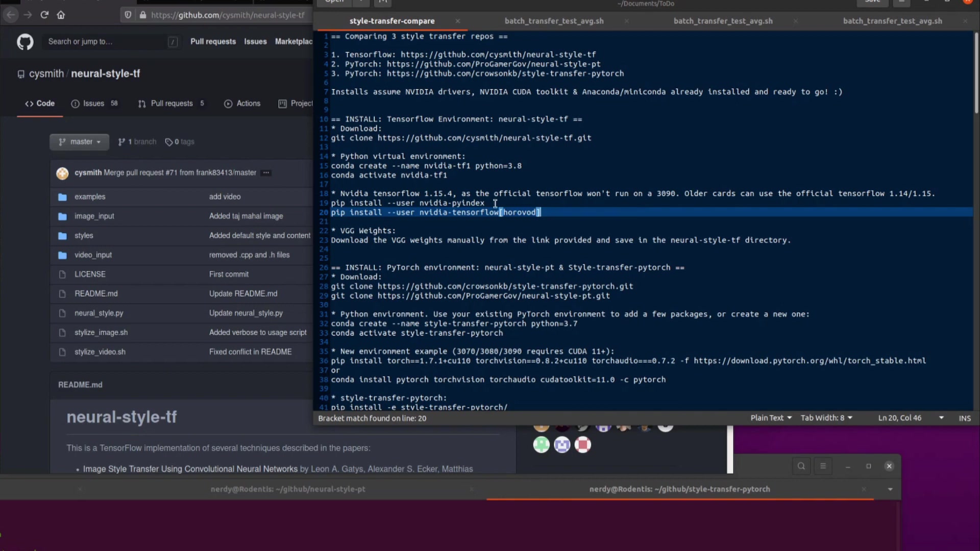Open 'Fixed conflict in README' commit message
The image size is (980, 551).
coord(250,352)
